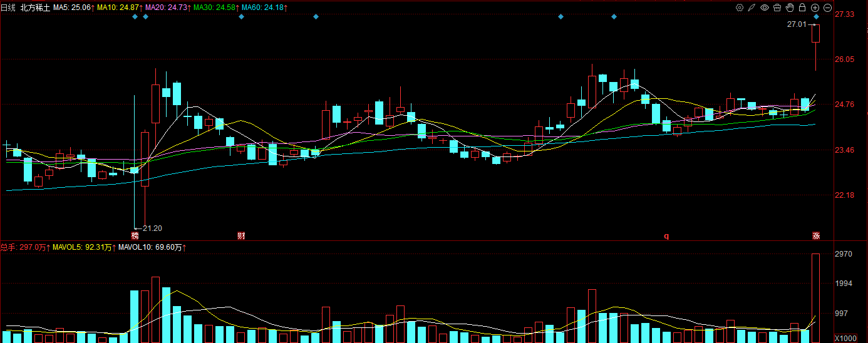The image size is (868, 343).
Task: Click the second blue diamond from left
Action: point(145,16)
